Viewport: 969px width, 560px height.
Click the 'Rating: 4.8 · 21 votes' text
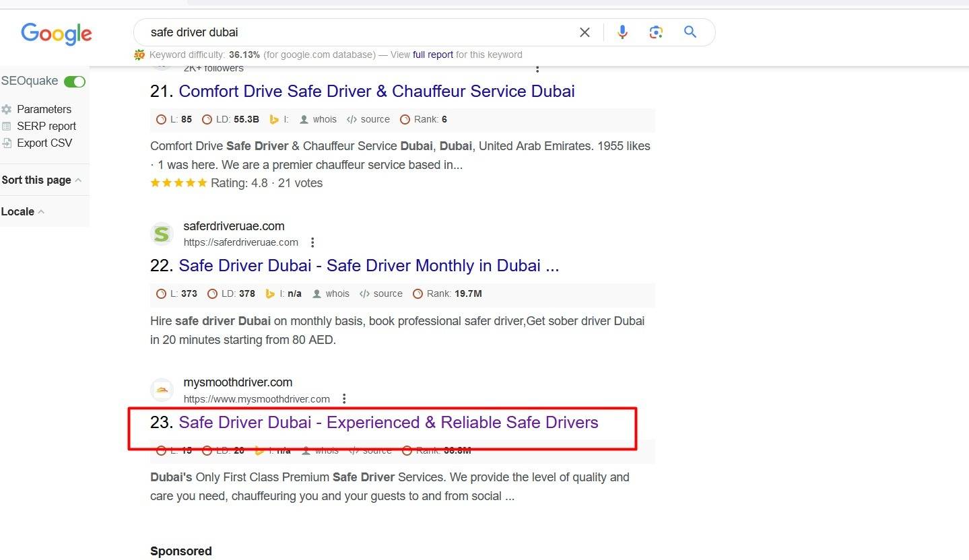[x=267, y=183]
